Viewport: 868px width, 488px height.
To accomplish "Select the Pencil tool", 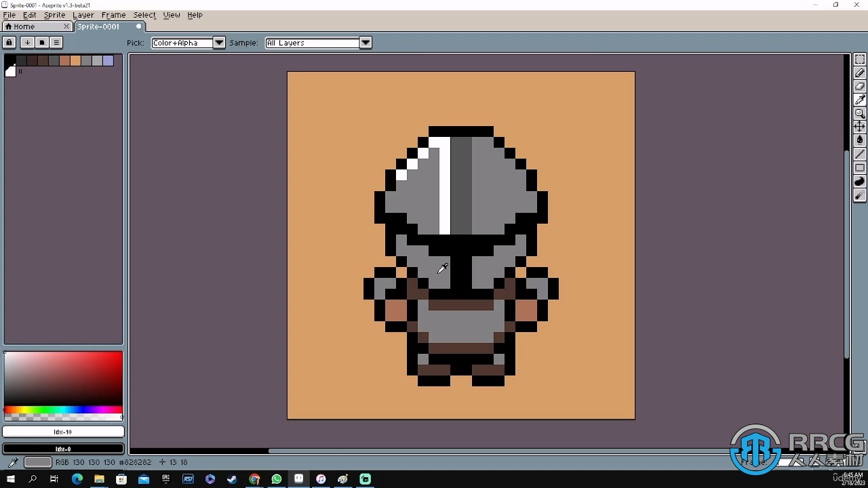I will (860, 73).
